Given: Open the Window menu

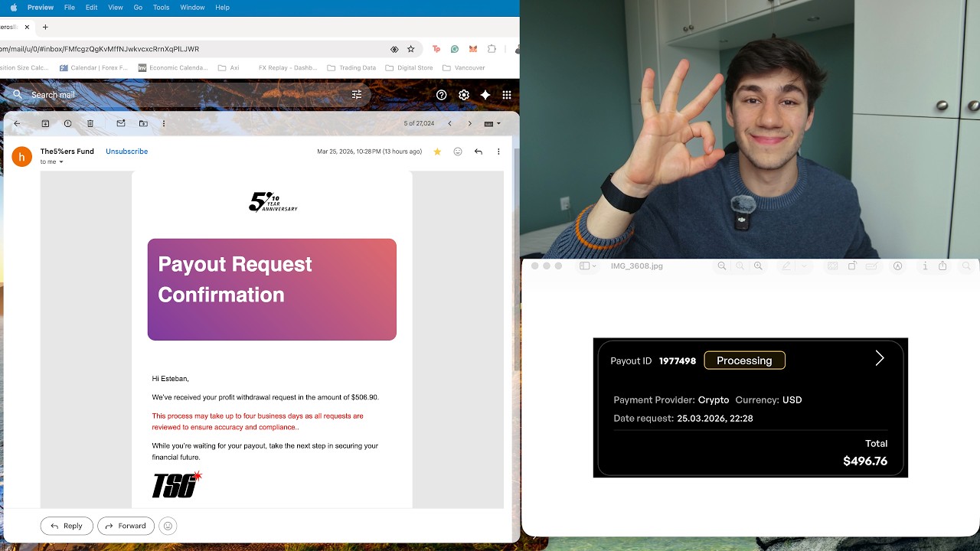Looking at the screenshot, I should point(192,7).
